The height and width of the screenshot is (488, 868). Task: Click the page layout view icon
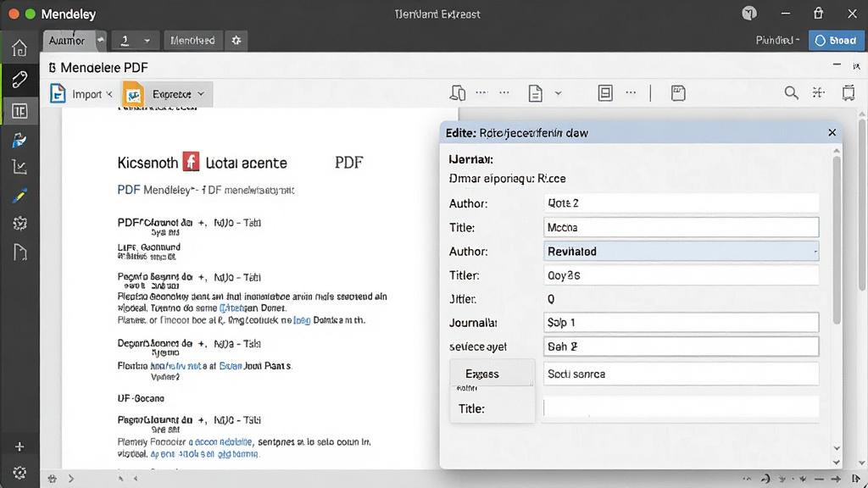[x=605, y=93]
